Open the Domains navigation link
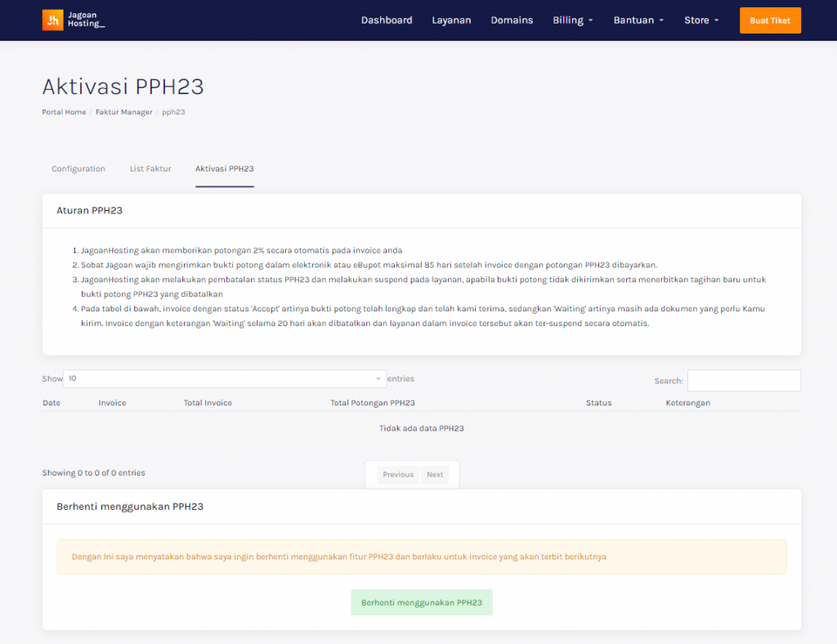This screenshot has width=837, height=644. tap(512, 20)
